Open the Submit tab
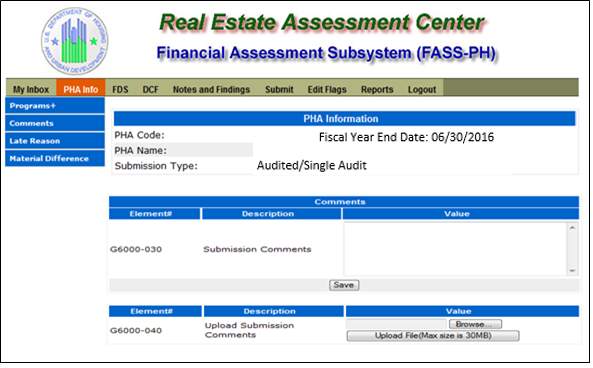This screenshot has height=368, width=593. click(x=279, y=90)
